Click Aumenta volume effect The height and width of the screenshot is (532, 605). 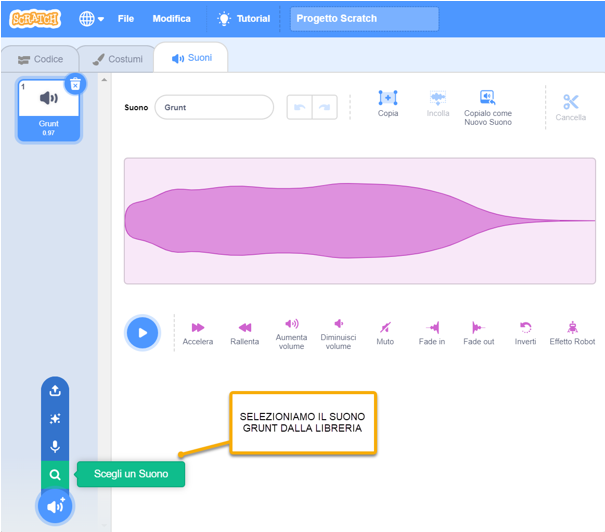tap(291, 334)
